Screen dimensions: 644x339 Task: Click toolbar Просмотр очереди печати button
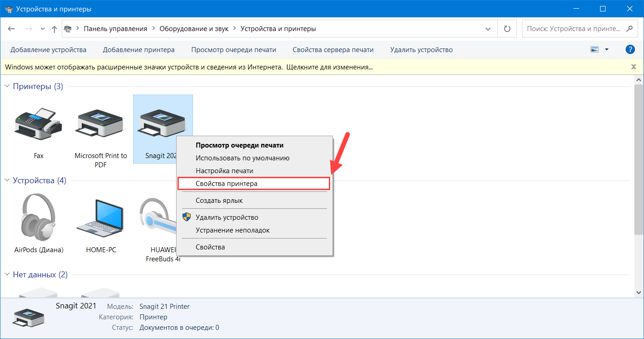[234, 50]
